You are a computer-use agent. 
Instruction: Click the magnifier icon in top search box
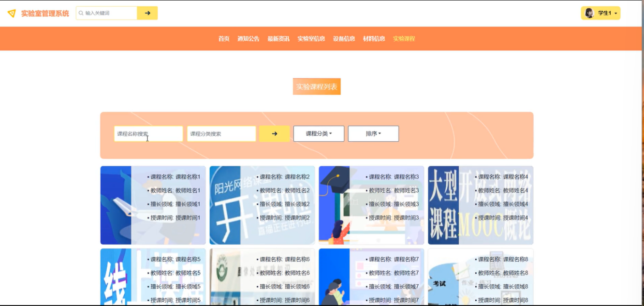[x=81, y=13]
